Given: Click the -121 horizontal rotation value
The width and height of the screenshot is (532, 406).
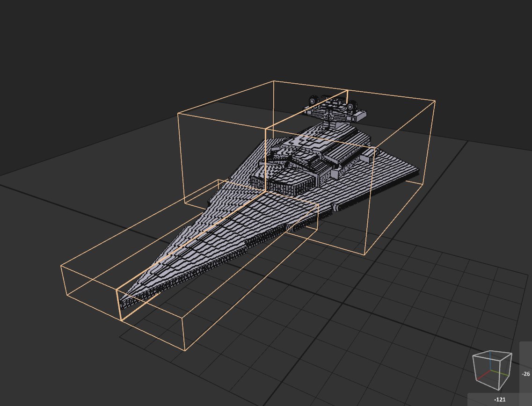Looking at the screenshot, I should point(500,399).
